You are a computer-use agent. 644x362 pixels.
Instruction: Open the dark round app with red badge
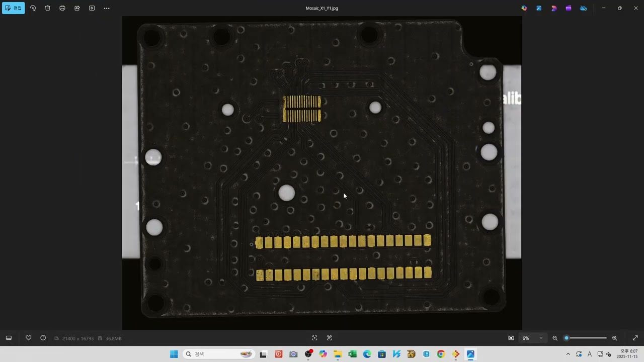308,354
